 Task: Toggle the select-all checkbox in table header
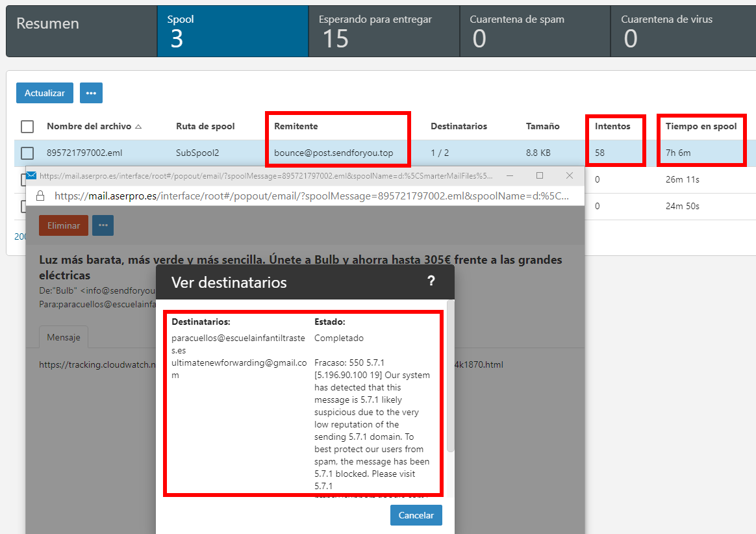tap(27, 126)
